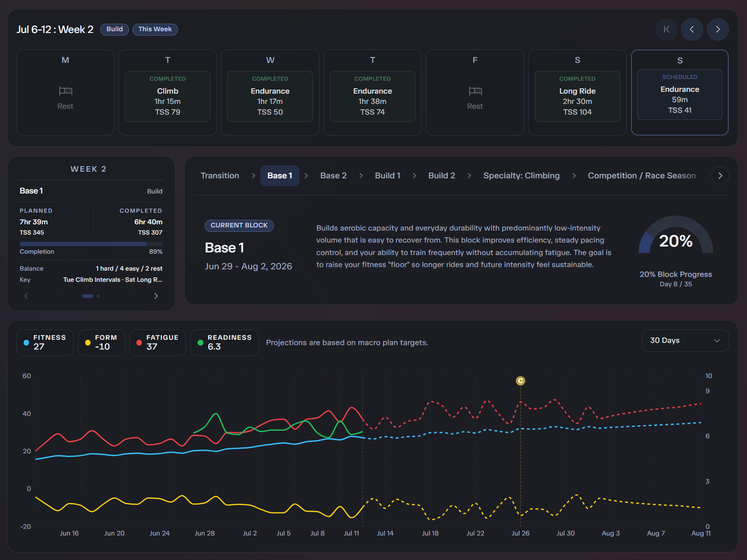Click the 'Jul 6-12 : Week 2' title
747x560 pixels.
[55, 29]
